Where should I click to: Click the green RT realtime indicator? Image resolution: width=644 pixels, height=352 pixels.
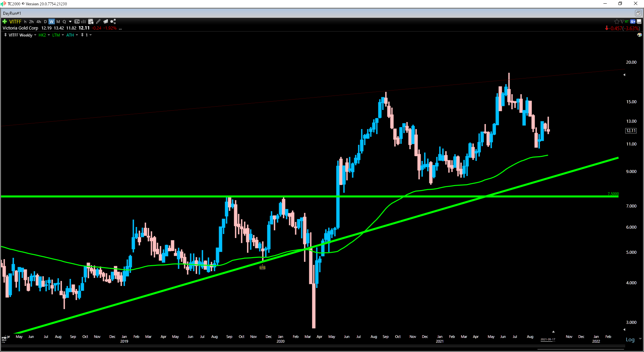627,21
